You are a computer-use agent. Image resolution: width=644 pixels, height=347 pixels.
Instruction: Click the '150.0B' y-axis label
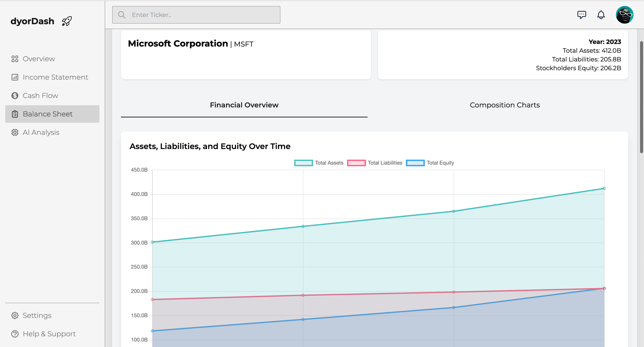pyautogui.click(x=139, y=315)
